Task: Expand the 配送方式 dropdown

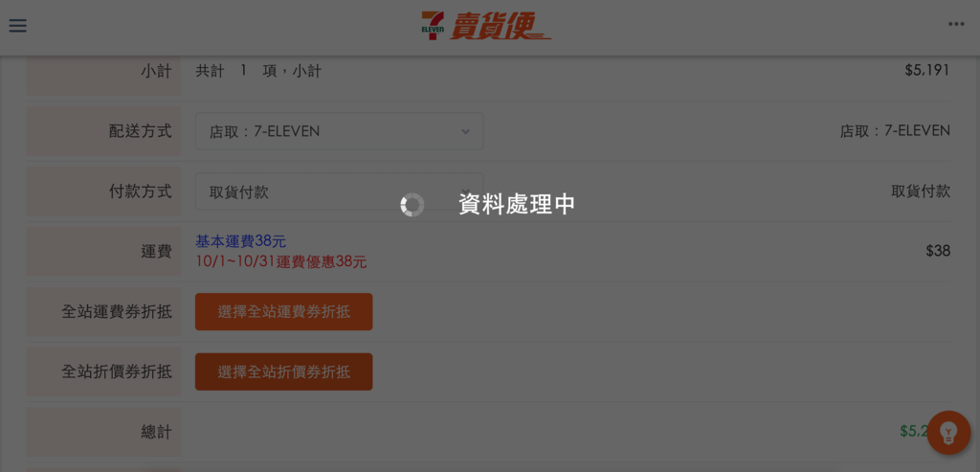Action: coord(340,131)
